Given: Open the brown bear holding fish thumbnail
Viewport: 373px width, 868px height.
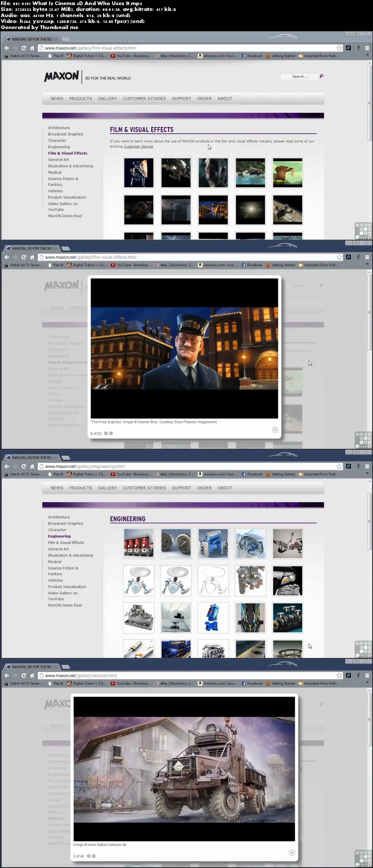Looking at the screenshot, I should click(288, 173).
